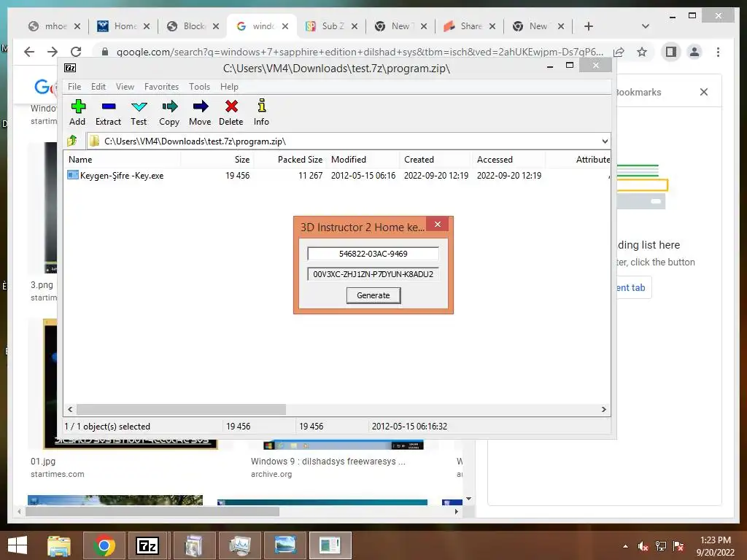Open the Chrome profile menu
Screen dimensions: 747x560
[694, 52]
